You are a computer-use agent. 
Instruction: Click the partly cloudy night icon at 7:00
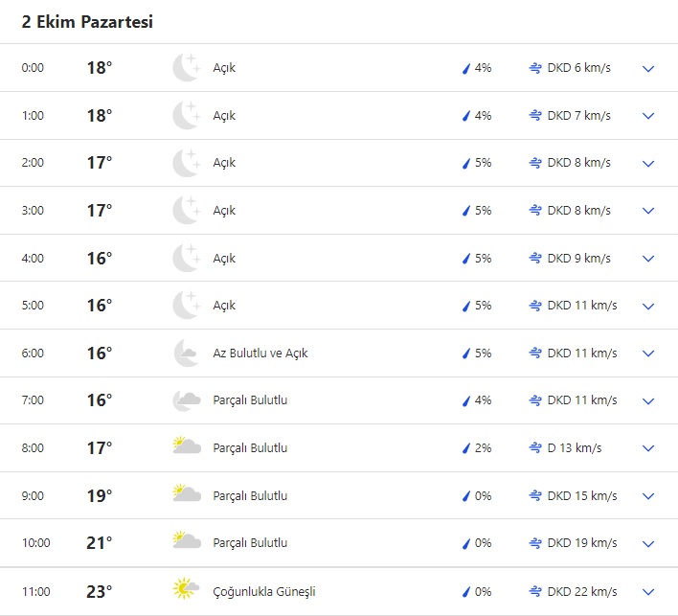coord(186,400)
